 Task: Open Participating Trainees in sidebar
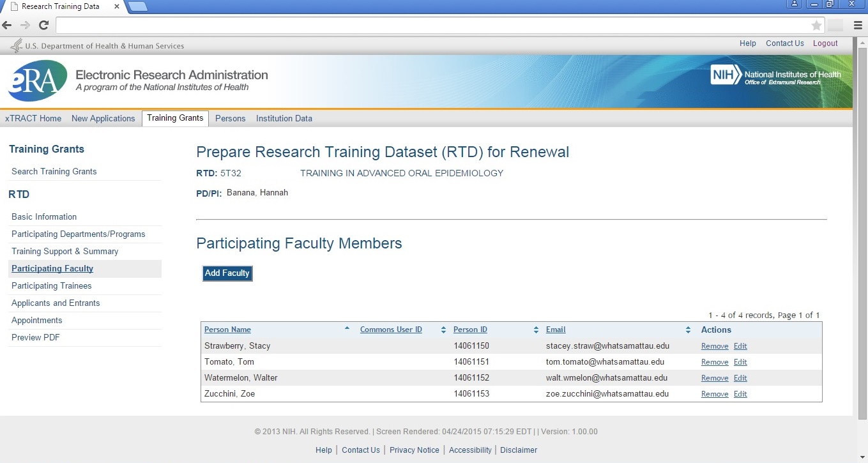coord(51,285)
